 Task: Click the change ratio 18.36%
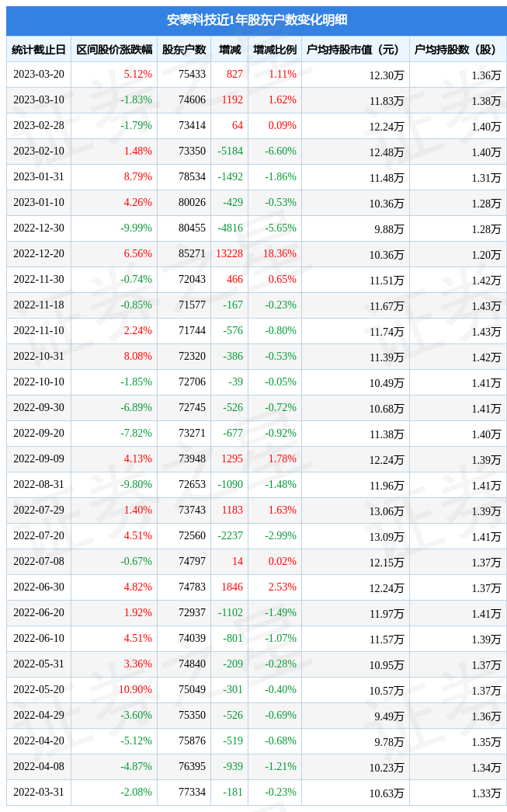280,253
